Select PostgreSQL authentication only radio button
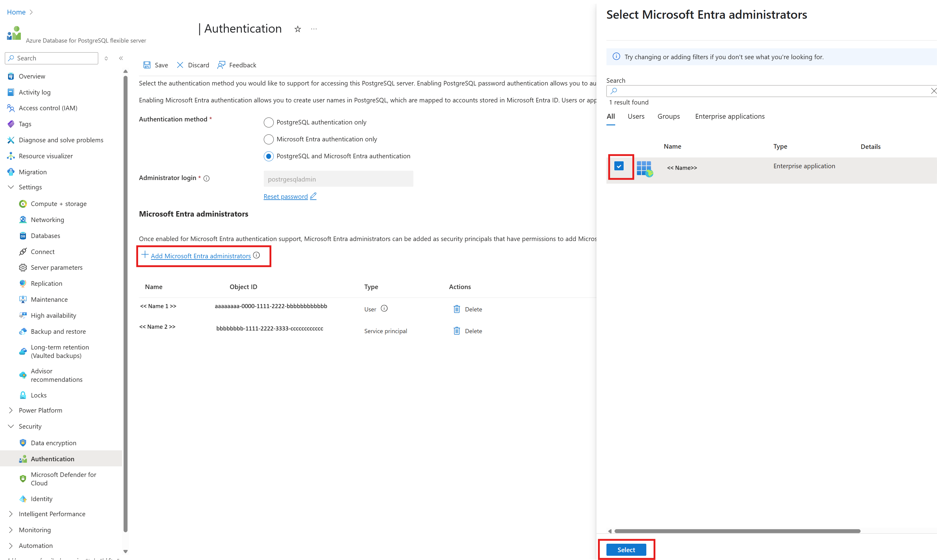 (x=268, y=122)
